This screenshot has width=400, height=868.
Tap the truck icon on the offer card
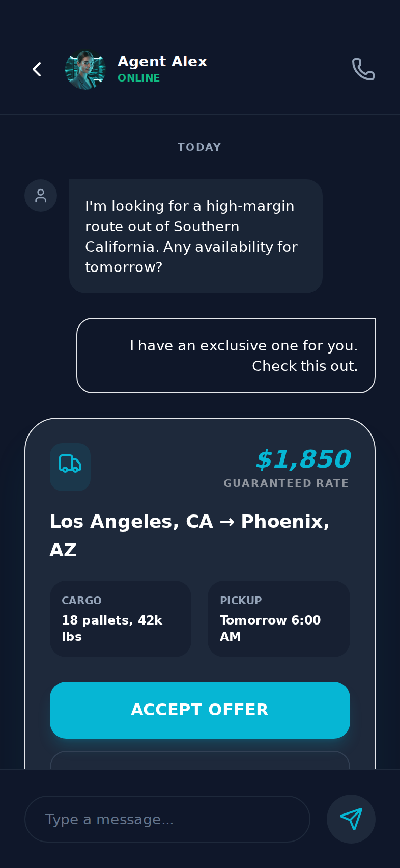(x=70, y=467)
